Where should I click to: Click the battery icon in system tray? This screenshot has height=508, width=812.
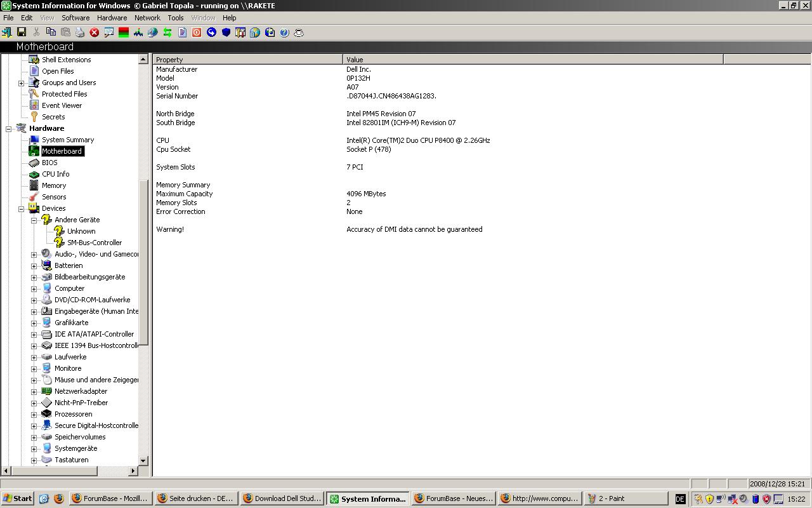coord(756,499)
